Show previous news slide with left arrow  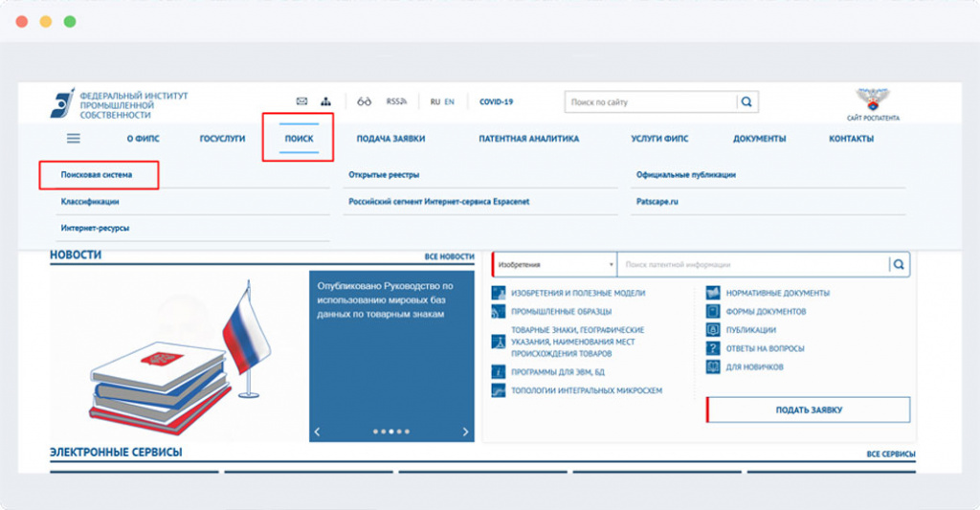[318, 432]
